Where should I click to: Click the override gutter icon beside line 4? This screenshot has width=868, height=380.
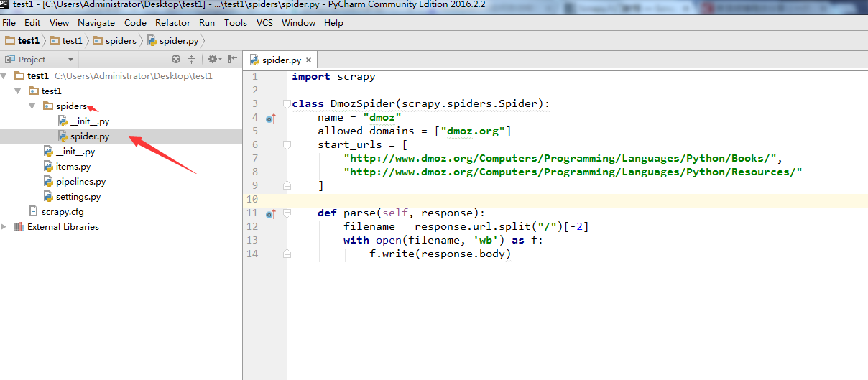pos(271,118)
